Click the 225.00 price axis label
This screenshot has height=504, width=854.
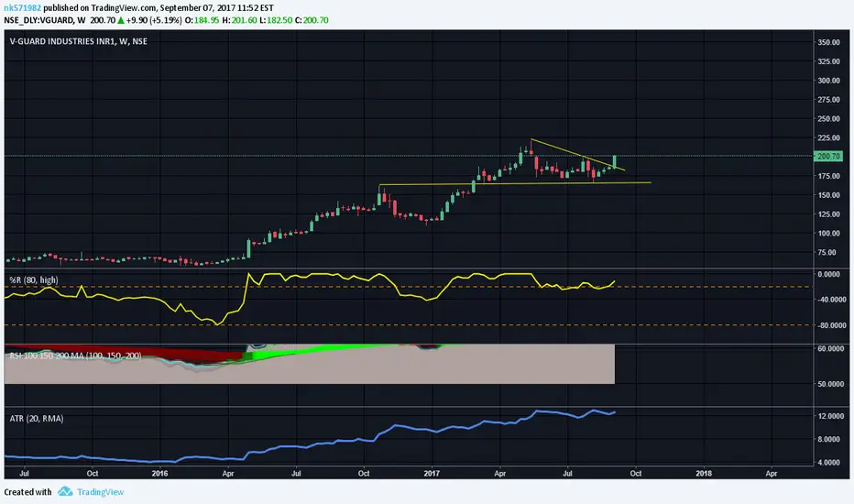pyautogui.click(x=828, y=137)
